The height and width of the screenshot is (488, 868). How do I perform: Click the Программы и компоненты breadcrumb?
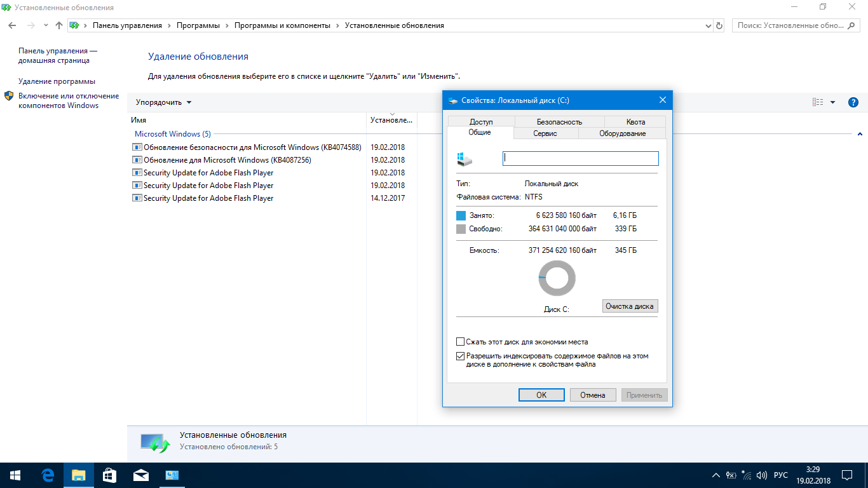click(282, 25)
